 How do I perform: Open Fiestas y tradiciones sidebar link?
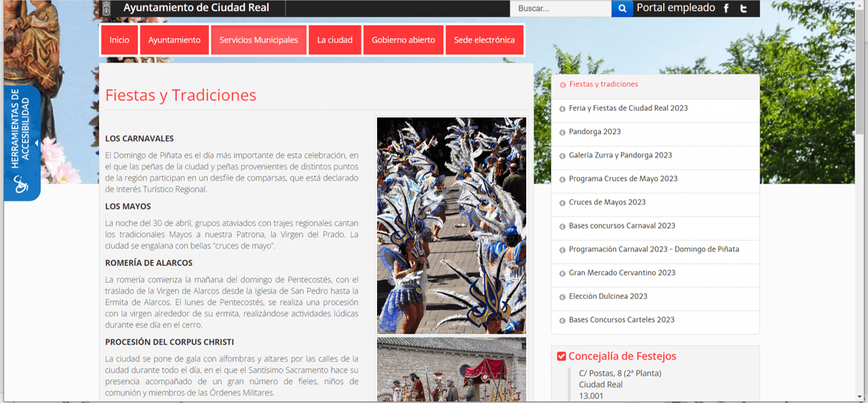click(604, 84)
